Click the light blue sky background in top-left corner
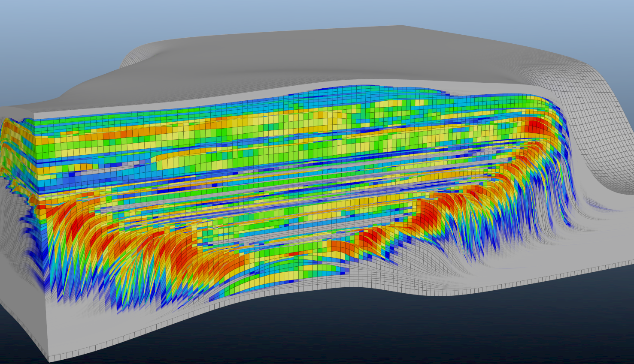This screenshot has width=634, height=364. tap(34, 26)
